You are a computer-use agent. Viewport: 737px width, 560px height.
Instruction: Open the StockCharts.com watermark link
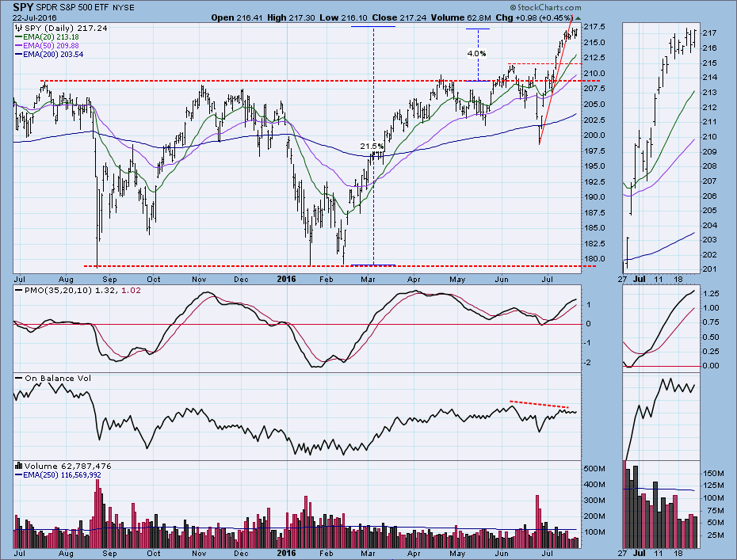549,7
